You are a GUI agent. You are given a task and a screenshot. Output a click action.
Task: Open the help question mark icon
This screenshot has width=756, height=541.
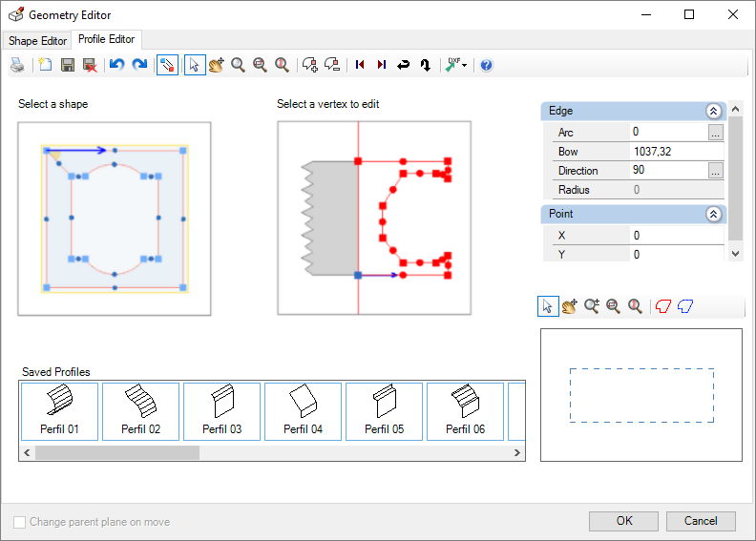pyautogui.click(x=486, y=65)
